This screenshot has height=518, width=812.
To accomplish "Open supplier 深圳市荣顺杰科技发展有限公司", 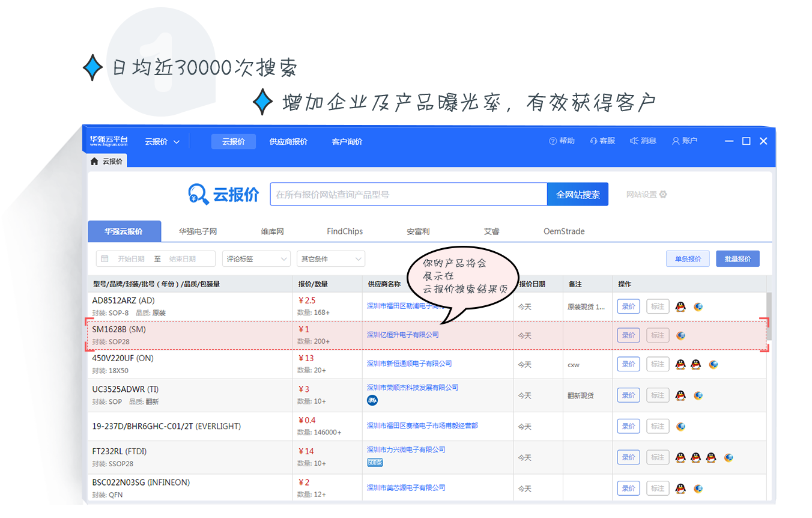I will tap(413, 388).
